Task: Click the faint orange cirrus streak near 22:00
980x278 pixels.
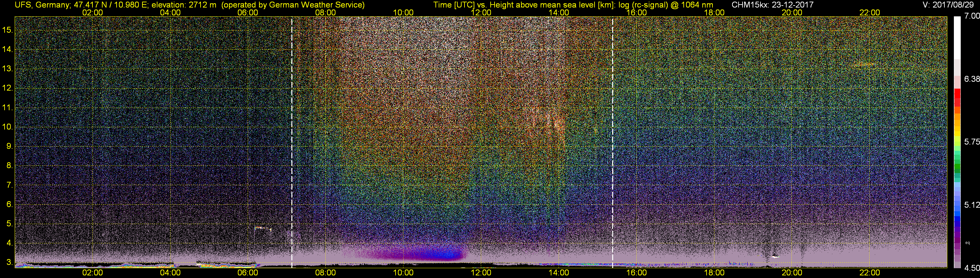Action: coord(864,65)
